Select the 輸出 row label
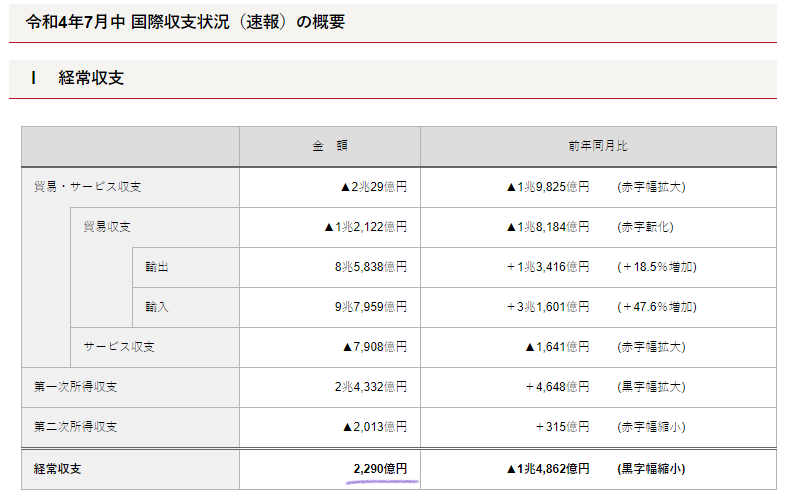The height and width of the screenshot is (500, 794). (x=156, y=267)
